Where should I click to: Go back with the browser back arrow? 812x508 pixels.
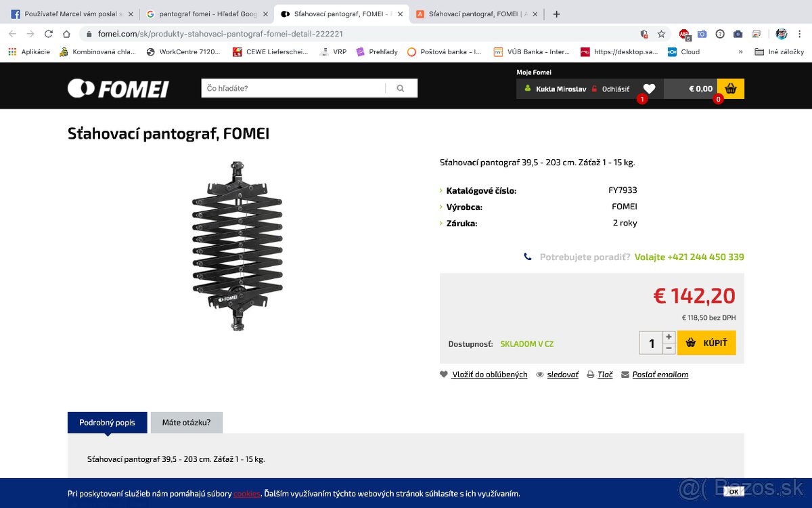tap(12, 34)
